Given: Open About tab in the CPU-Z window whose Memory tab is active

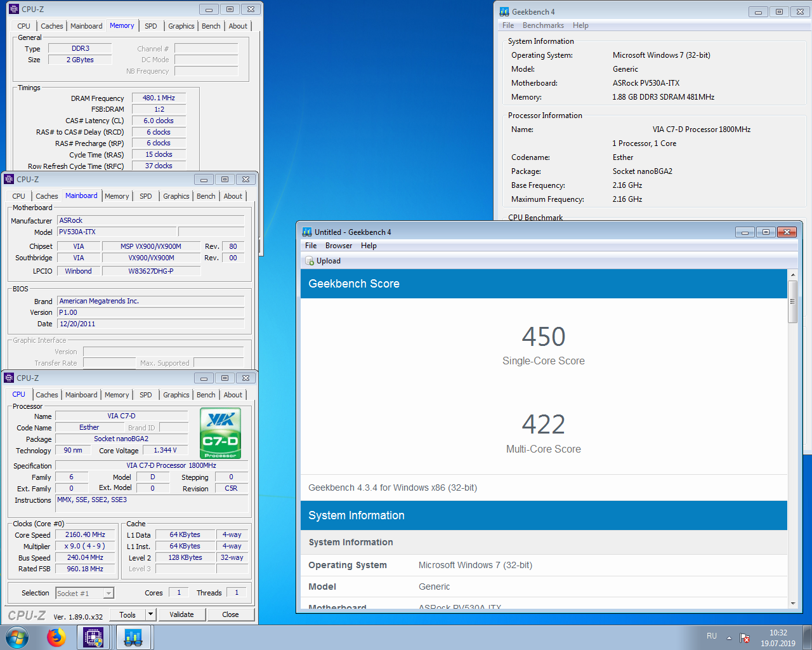Looking at the screenshot, I should (238, 26).
